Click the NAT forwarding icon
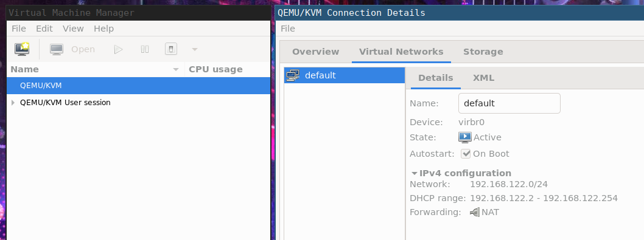The height and width of the screenshot is (240, 644). tap(475, 212)
